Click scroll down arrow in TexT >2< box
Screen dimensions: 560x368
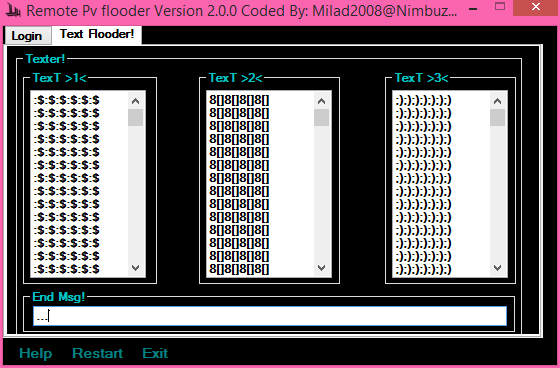point(321,268)
